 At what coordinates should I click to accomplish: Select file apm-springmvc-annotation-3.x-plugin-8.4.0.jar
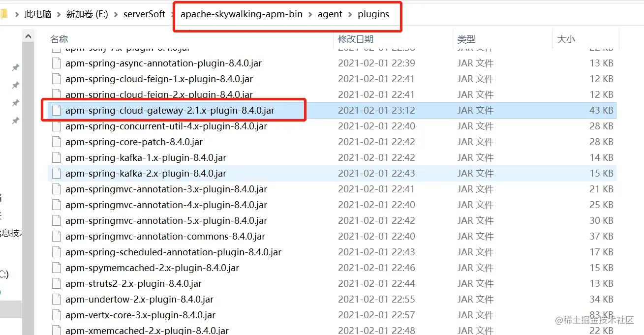click(166, 189)
